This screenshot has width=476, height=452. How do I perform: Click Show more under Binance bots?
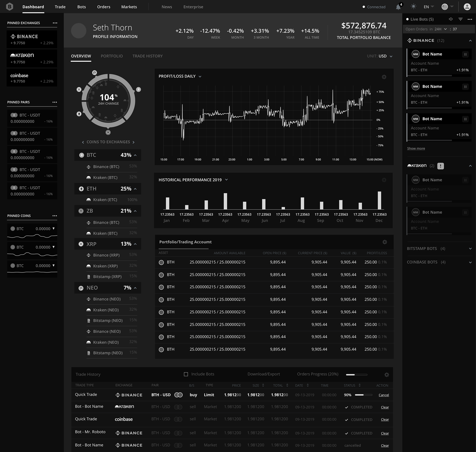click(x=416, y=148)
